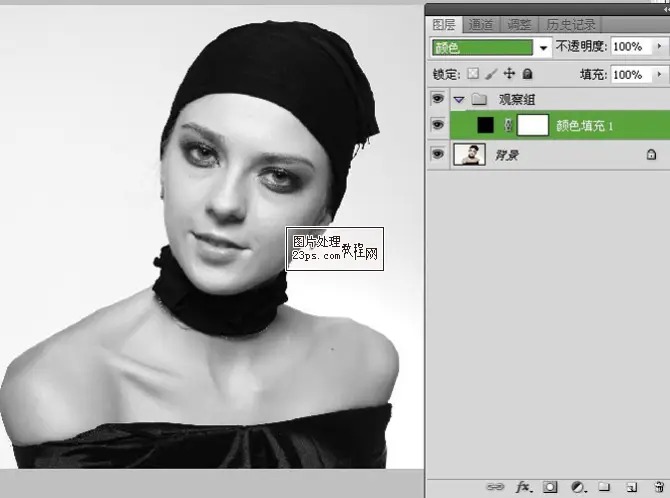Screen dimensions: 670x498
Task: Add a layer mask with the mask icon
Action: click(550, 487)
